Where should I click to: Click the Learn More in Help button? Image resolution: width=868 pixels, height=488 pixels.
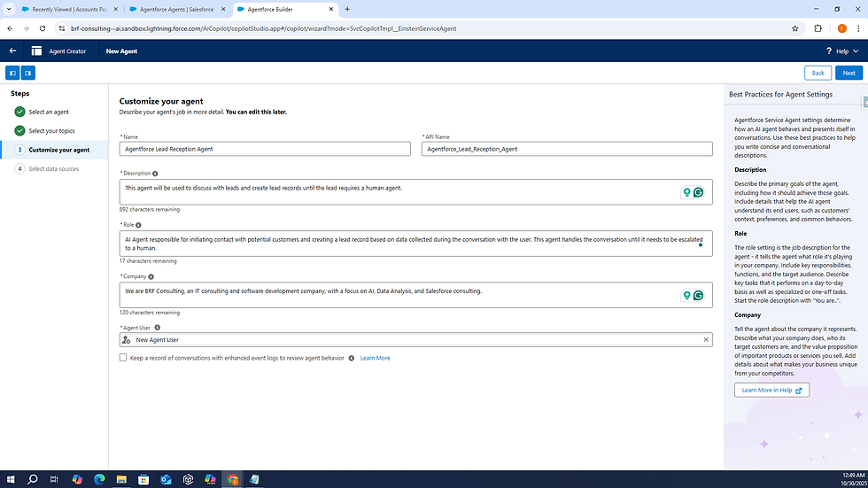pos(771,390)
